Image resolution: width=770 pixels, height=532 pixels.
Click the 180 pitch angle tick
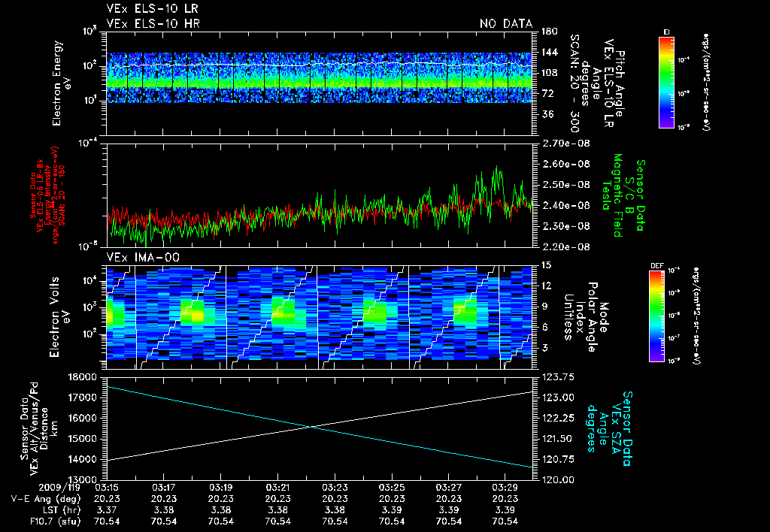pos(550,32)
